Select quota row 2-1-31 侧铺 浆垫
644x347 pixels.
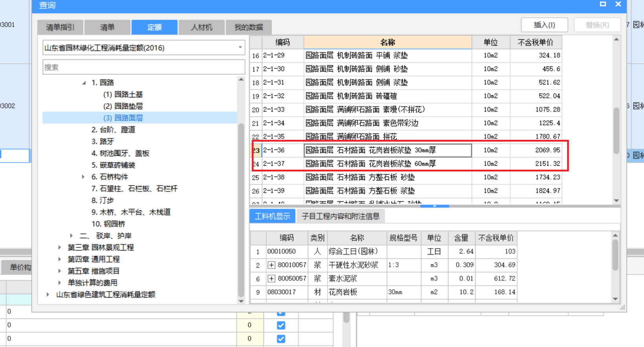click(x=406, y=83)
